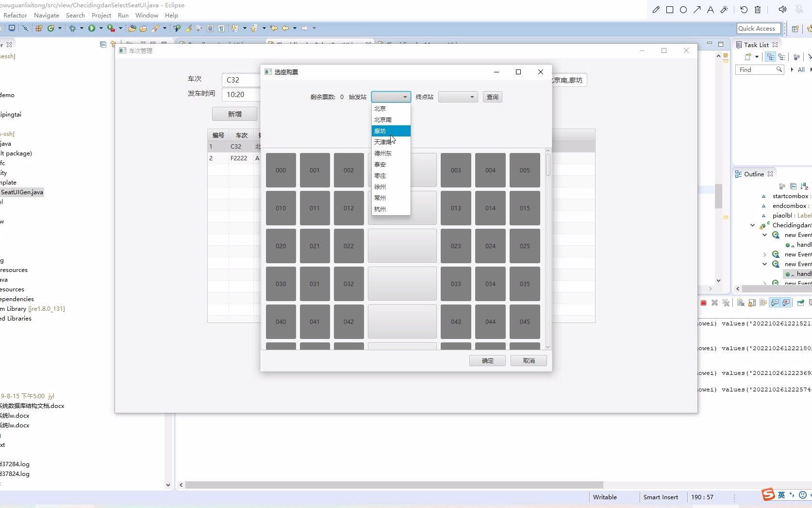The height and width of the screenshot is (508, 812).
Task: Select 北京南 from the station dropdown list
Action: click(391, 120)
